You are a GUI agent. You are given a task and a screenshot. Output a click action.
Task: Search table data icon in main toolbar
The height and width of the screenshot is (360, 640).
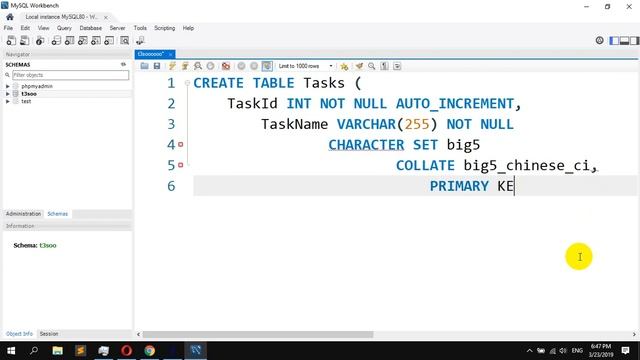(124, 40)
